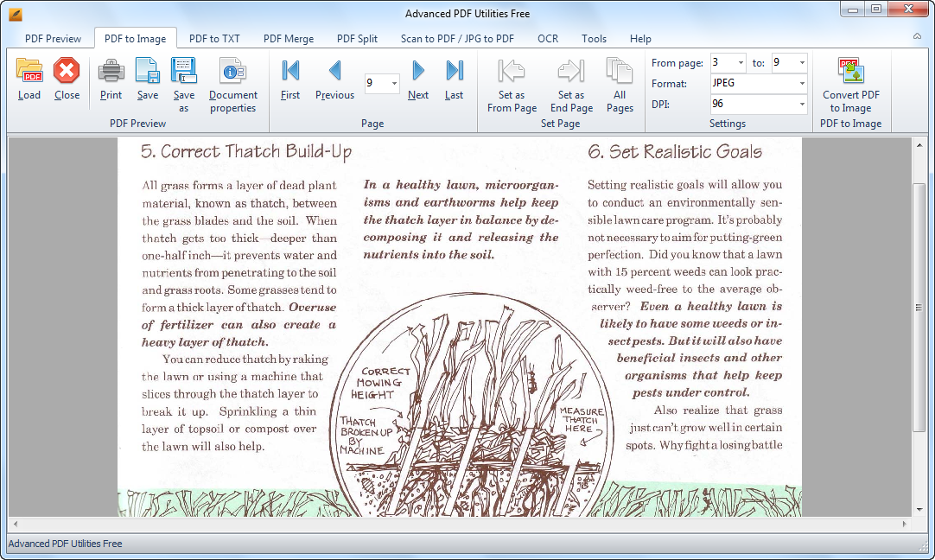
Task: Click the scroll down arrow
Action: pyautogui.click(x=919, y=510)
